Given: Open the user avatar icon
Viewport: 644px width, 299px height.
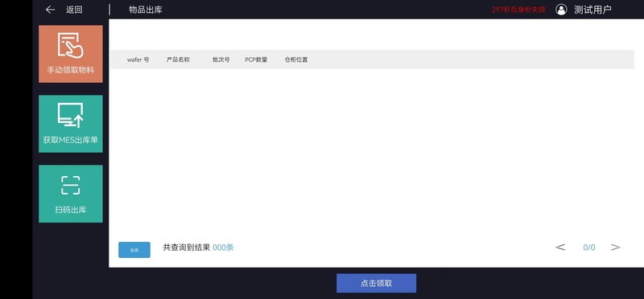Looking at the screenshot, I should [561, 10].
